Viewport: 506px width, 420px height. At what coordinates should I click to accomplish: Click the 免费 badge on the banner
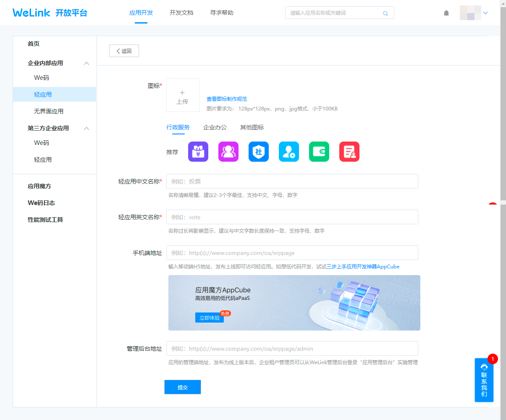tap(225, 313)
